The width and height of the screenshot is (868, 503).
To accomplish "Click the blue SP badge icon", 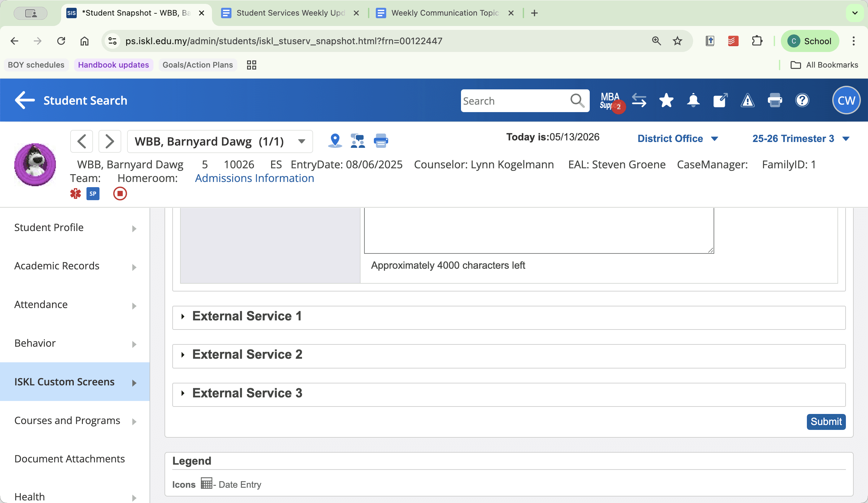I will coord(93,193).
